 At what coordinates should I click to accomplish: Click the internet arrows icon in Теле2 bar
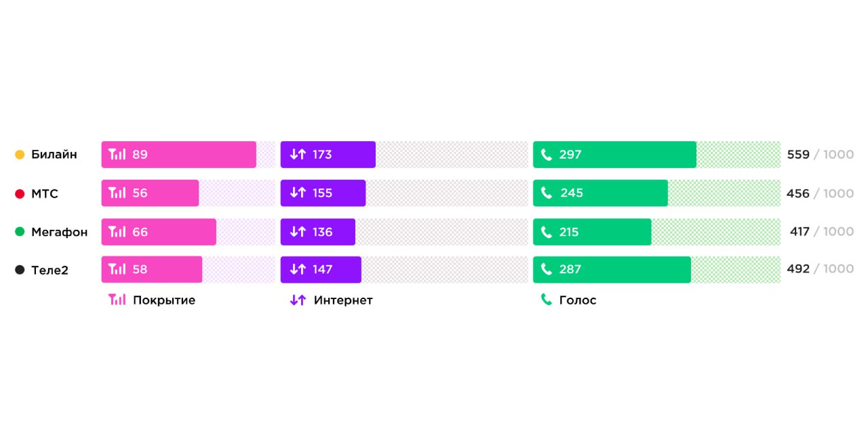(298, 269)
